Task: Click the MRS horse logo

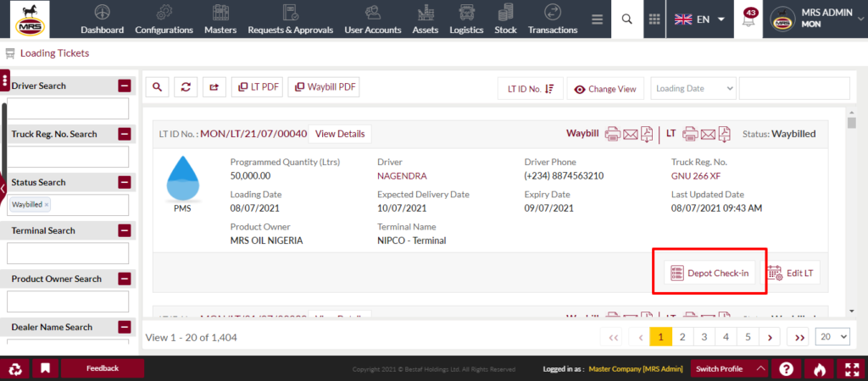Action: tap(30, 19)
